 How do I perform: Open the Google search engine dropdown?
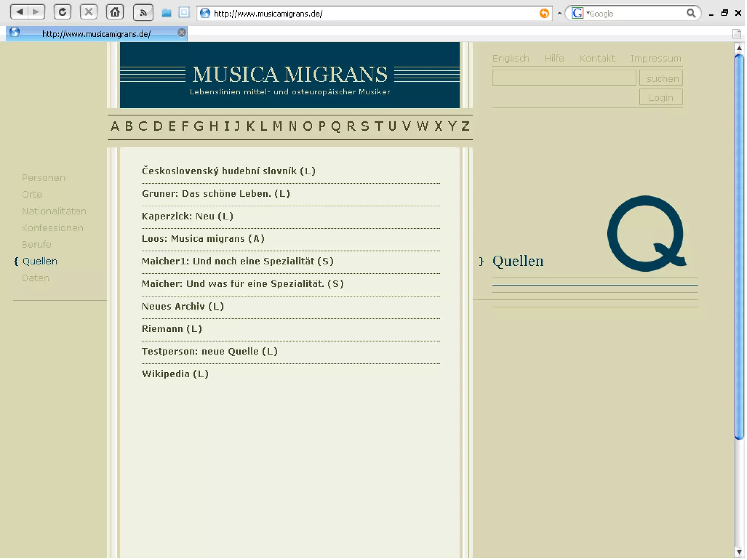click(579, 13)
